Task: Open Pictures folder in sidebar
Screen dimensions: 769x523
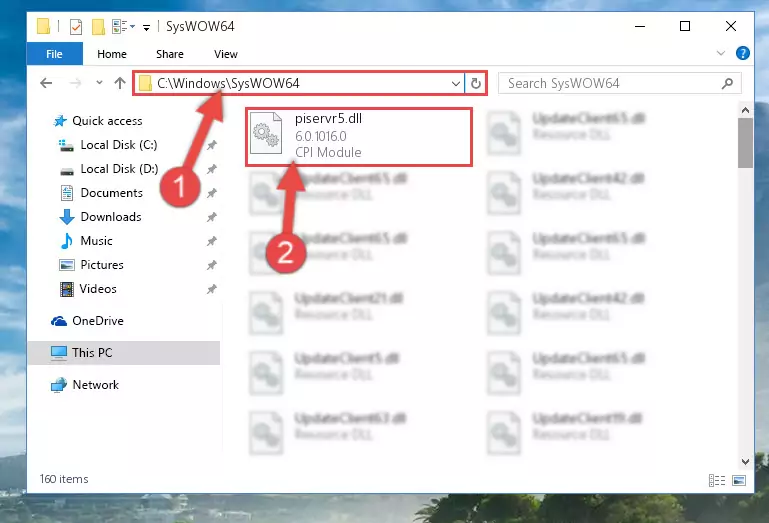Action: tap(102, 265)
